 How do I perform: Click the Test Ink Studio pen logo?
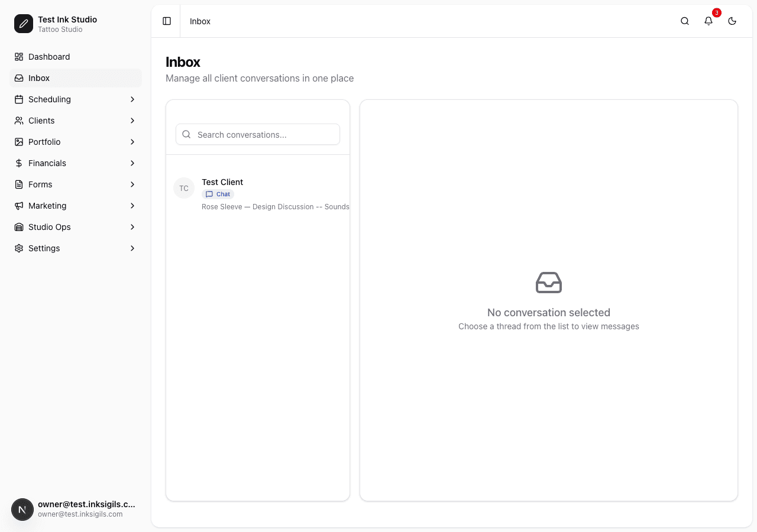pos(23,24)
